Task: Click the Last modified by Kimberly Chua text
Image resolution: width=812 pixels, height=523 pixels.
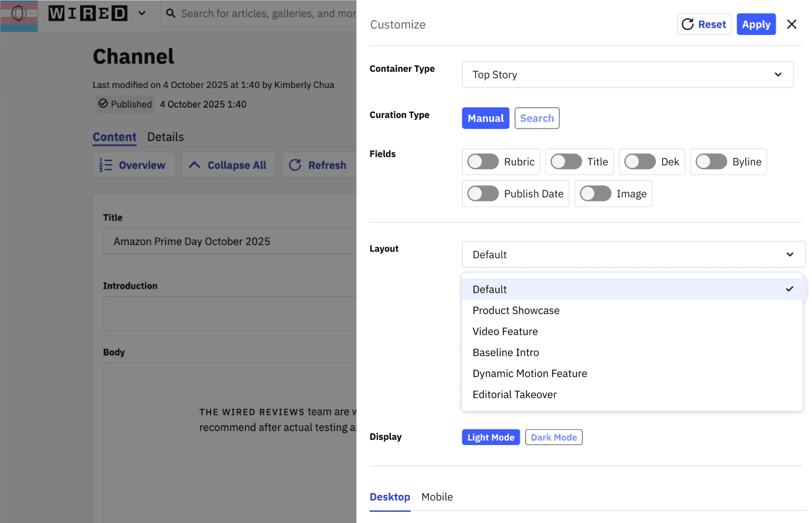Action: click(x=213, y=85)
